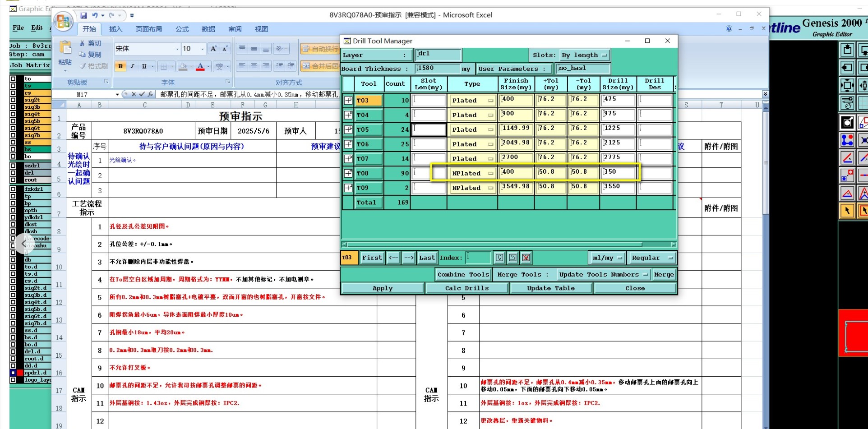
Task: Increase font size with large A button
Action: click(x=213, y=49)
